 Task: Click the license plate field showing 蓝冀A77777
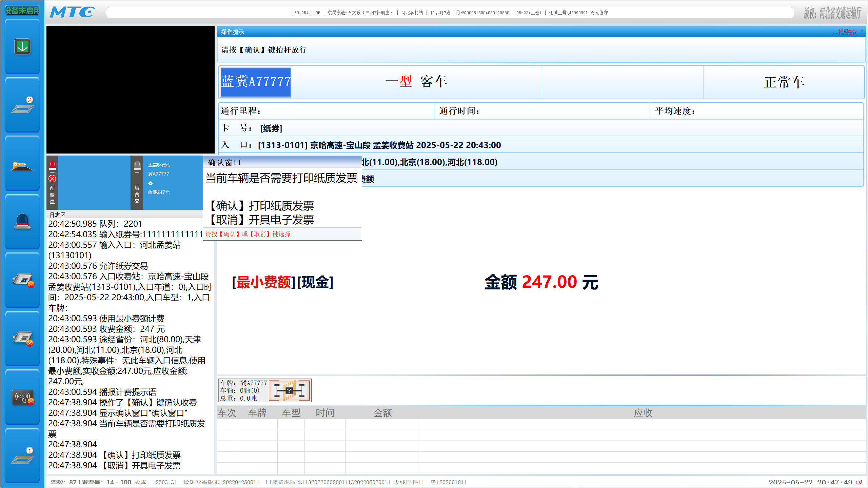(255, 82)
